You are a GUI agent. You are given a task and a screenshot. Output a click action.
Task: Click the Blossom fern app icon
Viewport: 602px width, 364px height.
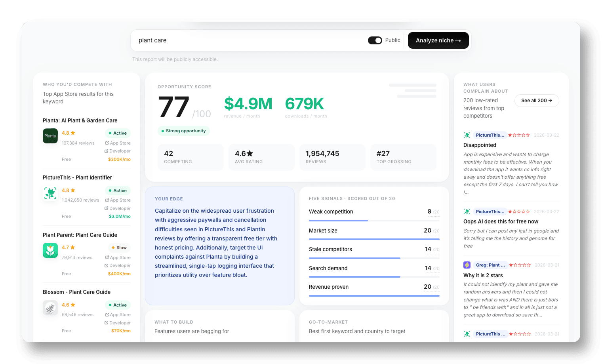tap(50, 308)
